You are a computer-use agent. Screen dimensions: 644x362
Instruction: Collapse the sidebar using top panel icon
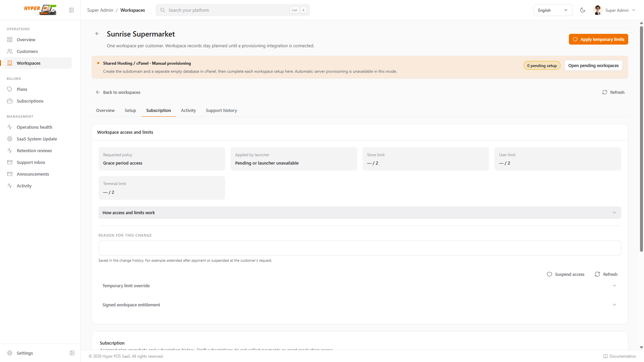click(71, 10)
